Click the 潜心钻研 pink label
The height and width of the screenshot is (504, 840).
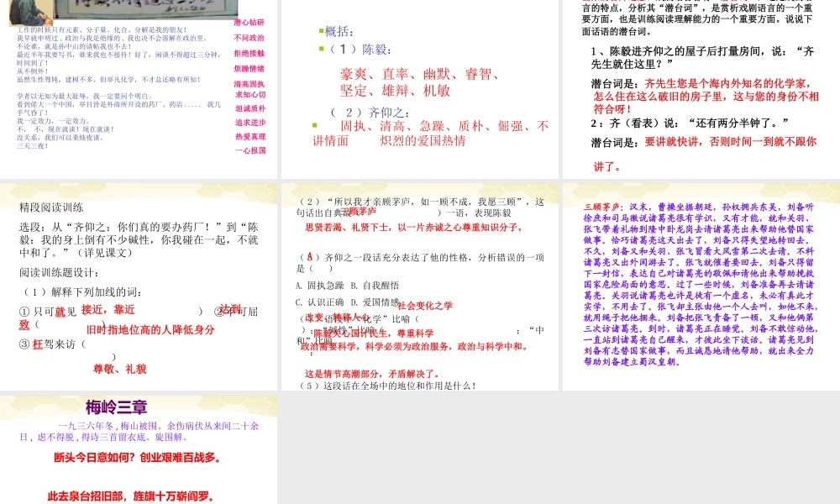249,22
